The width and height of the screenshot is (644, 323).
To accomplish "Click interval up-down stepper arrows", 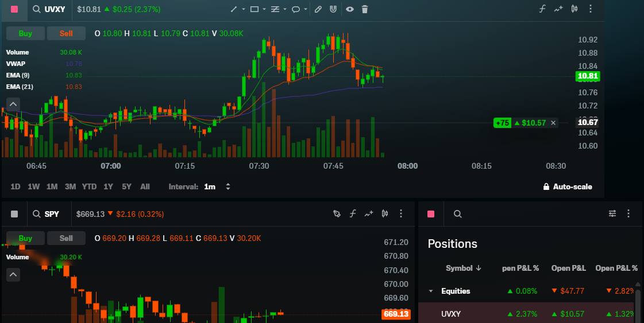I will pyautogui.click(x=228, y=186).
